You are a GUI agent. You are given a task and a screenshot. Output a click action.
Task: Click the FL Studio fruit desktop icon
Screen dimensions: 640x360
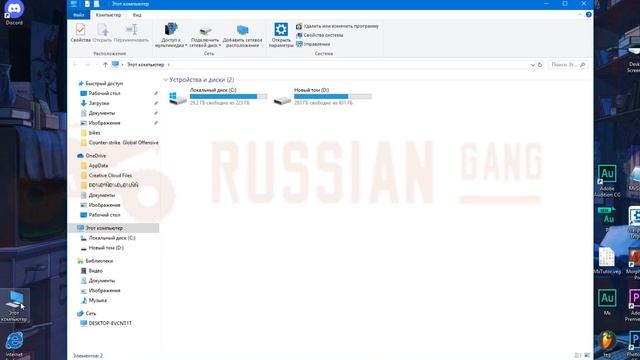tap(607, 343)
